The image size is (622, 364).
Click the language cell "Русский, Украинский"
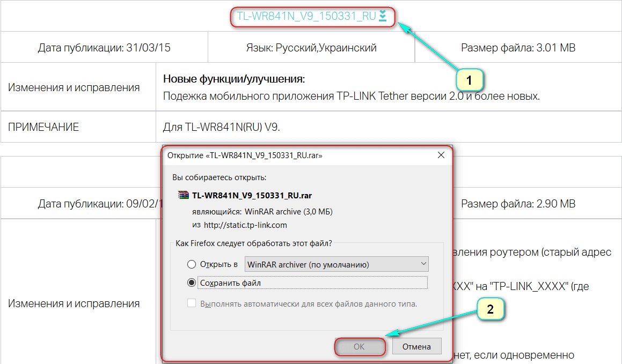[x=311, y=48]
